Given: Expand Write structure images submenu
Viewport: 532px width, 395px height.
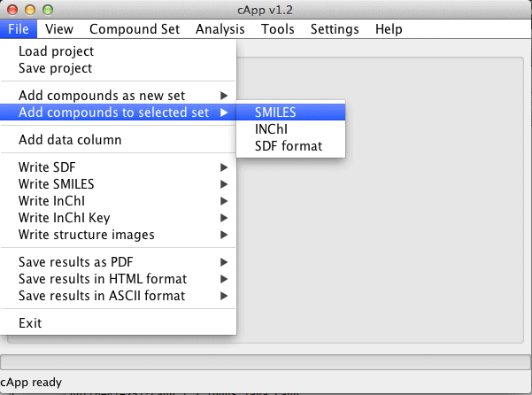Looking at the screenshot, I should point(118,235).
